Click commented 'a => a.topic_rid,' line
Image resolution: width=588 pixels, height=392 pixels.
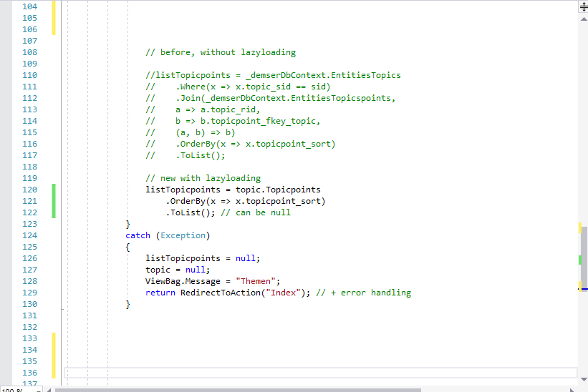[x=218, y=109]
